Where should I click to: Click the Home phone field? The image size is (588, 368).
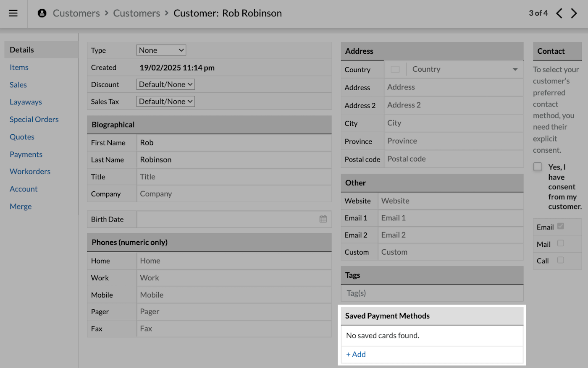point(234,261)
